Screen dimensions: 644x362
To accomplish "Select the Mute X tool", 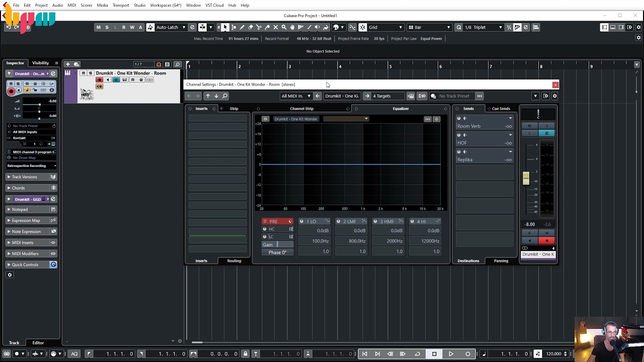I will (276, 27).
